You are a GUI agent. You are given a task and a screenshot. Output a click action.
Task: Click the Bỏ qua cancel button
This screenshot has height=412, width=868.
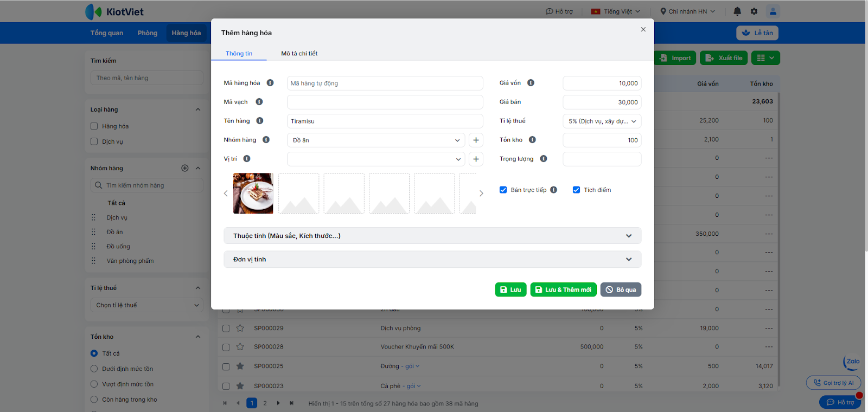621,289
